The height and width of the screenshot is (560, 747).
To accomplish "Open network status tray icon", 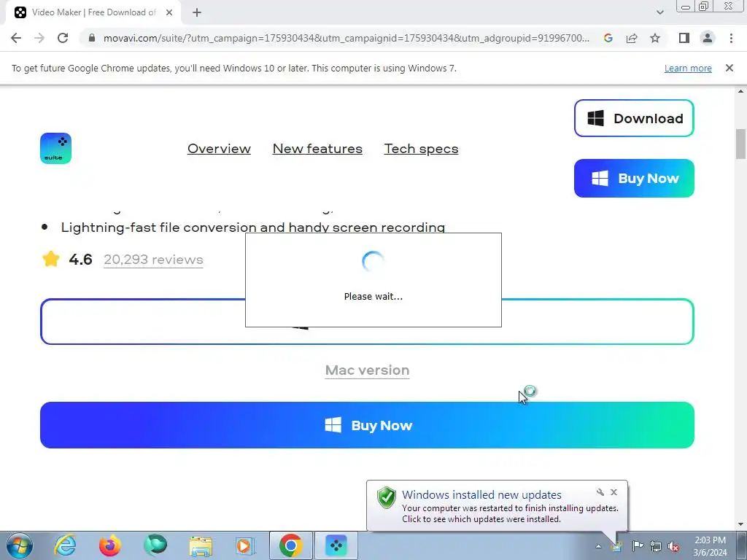I will [x=656, y=546].
